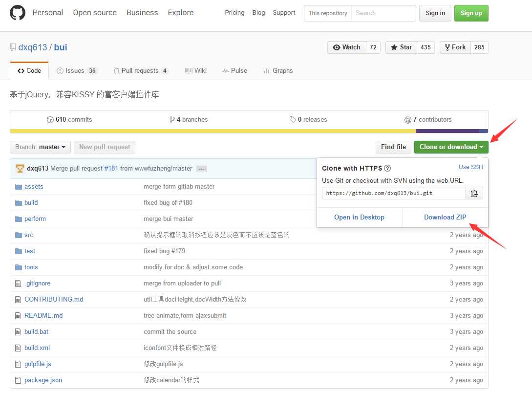This screenshot has height=393, width=532.
Task: Click the build folder icon
Action: coord(19,203)
